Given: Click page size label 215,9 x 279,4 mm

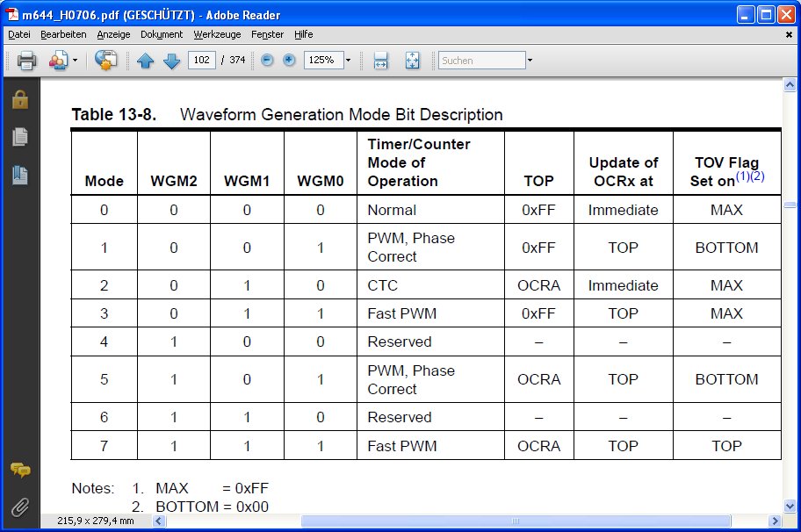Looking at the screenshot, I should pyautogui.click(x=96, y=521).
